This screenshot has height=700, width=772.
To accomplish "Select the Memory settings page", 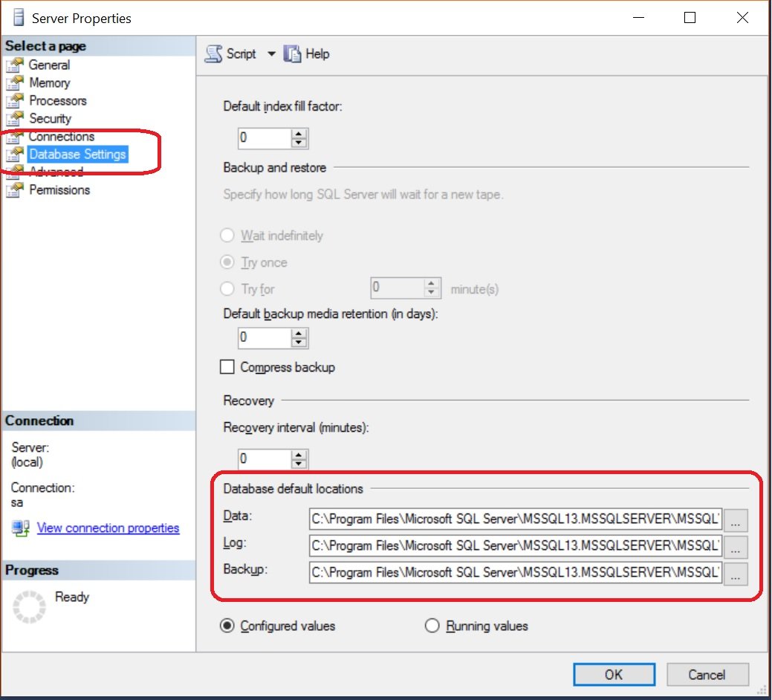I will coord(49,83).
